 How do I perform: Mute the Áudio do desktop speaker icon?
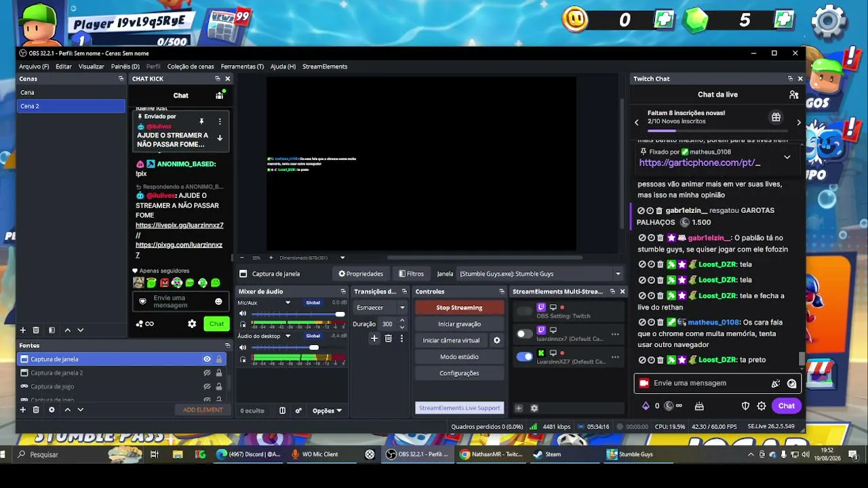tap(243, 347)
